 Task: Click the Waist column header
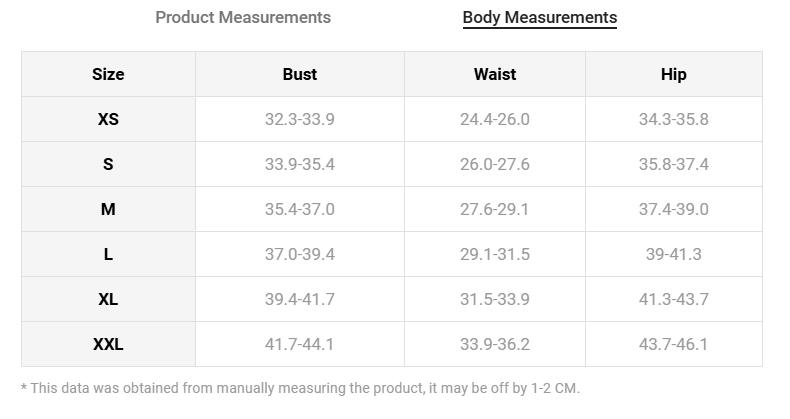tap(495, 74)
